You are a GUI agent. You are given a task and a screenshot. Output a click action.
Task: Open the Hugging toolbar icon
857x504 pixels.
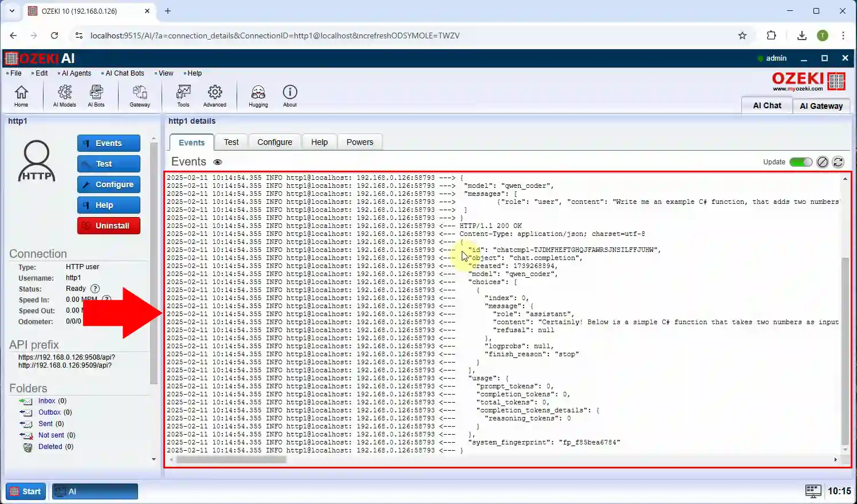[258, 96]
